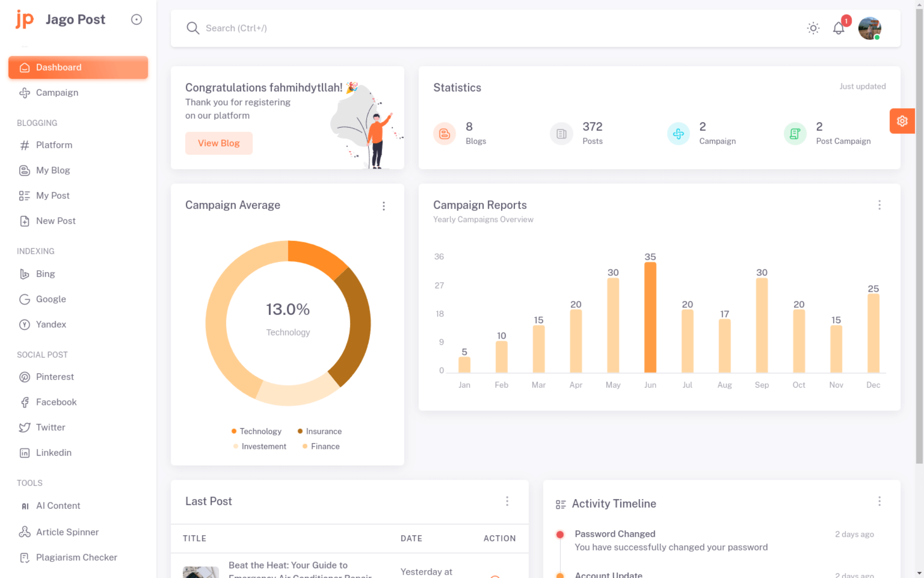This screenshot has width=924, height=578.
Task: Open New Post page link
Action: click(x=55, y=221)
